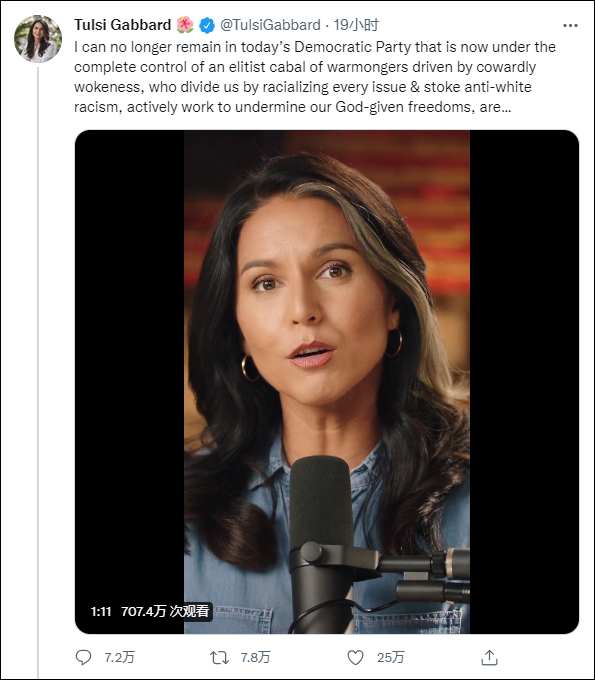Click the tweet text about Democratic Party

(x=315, y=77)
